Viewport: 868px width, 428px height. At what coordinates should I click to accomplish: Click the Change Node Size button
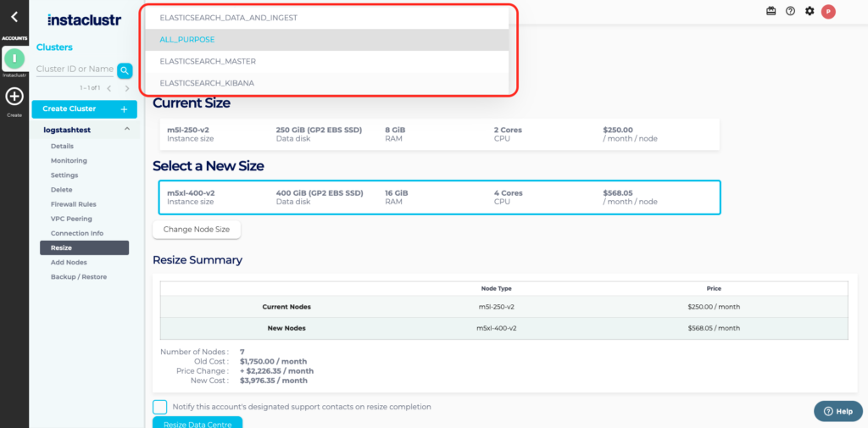197,230
